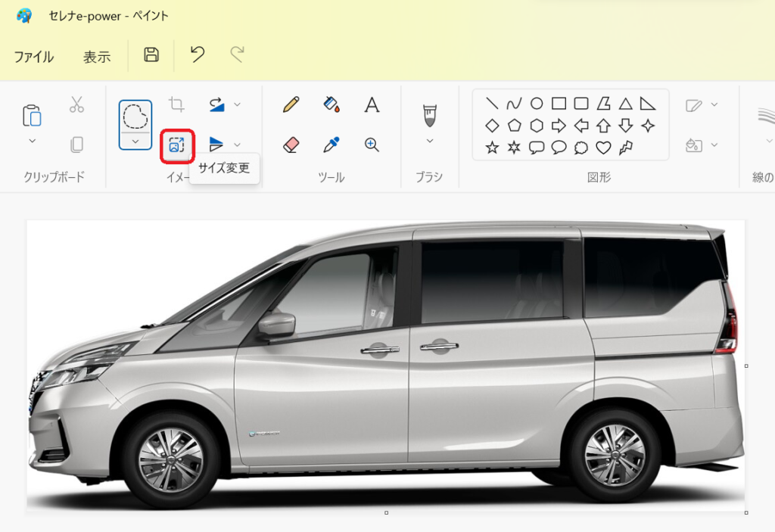
Task: Open the 表示 menu
Action: (97, 57)
